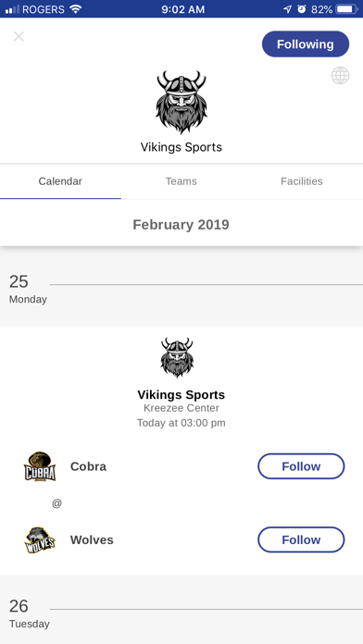This screenshot has height=644, width=363.
Task: Tap the large Vikings Sports logo
Action: coord(181,103)
